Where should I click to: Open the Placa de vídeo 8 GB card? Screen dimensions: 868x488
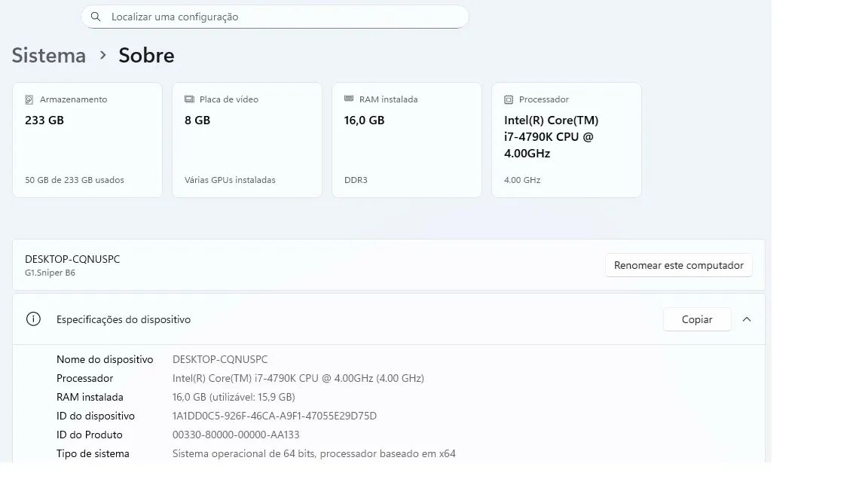coord(247,140)
